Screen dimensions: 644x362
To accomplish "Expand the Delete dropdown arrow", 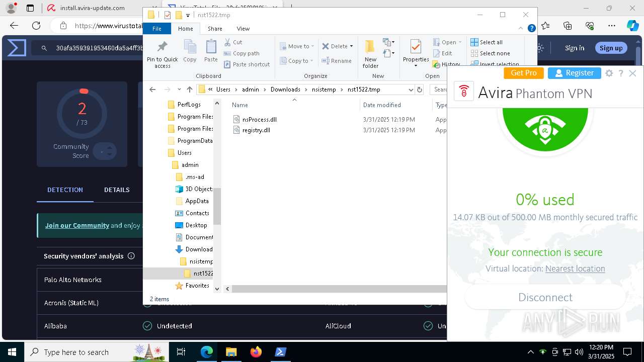I will tap(351, 46).
